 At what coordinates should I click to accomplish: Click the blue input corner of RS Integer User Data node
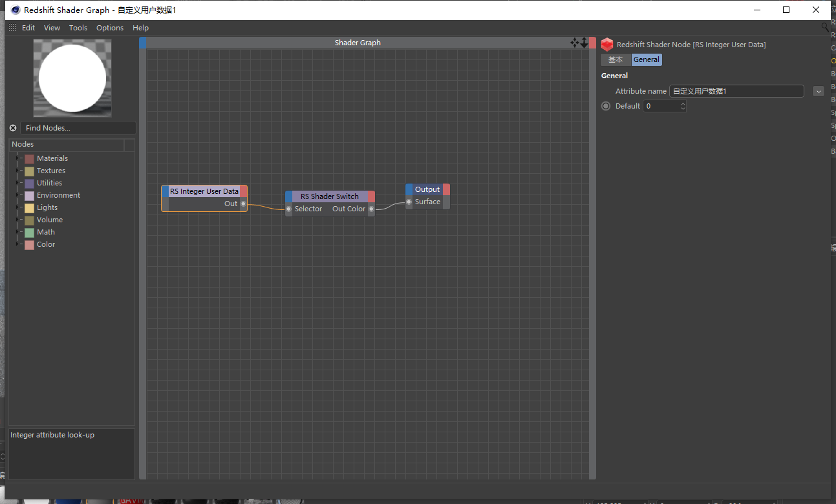pyautogui.click(x=165, y=191)
